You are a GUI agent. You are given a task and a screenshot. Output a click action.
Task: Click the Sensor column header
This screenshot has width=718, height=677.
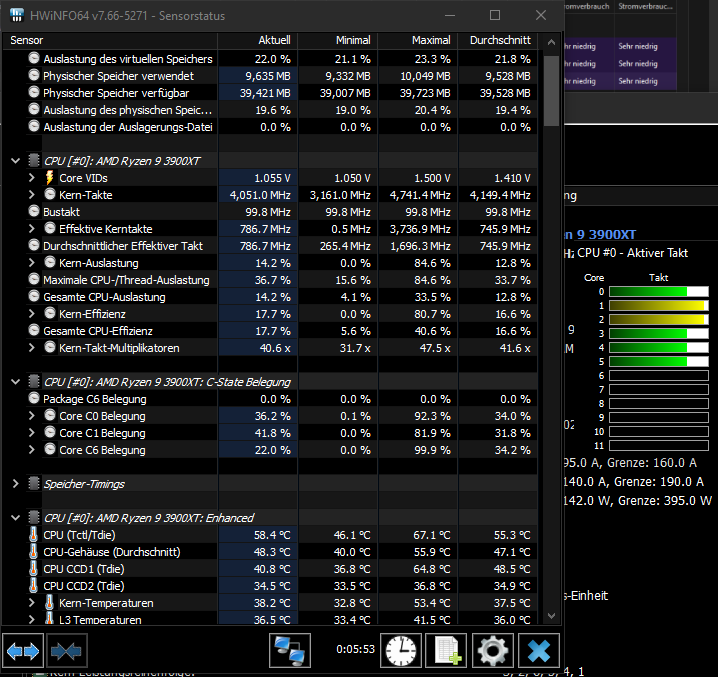tap(109, 40)
